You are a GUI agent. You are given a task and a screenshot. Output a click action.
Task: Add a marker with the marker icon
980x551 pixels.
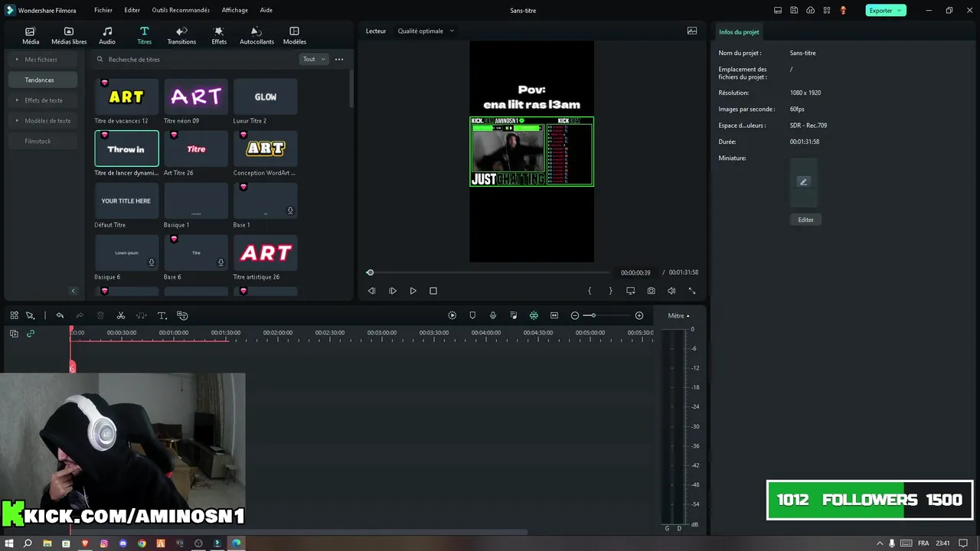pyautogui.click(x=472, y=315)
